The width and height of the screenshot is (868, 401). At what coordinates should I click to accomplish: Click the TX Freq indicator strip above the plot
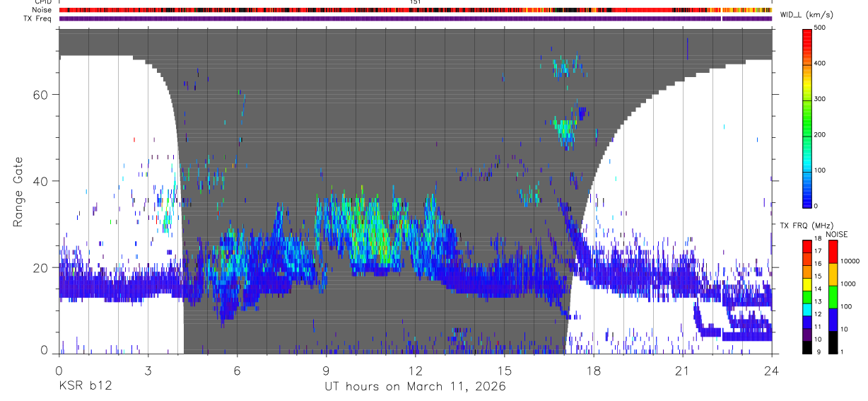[415, 18]
